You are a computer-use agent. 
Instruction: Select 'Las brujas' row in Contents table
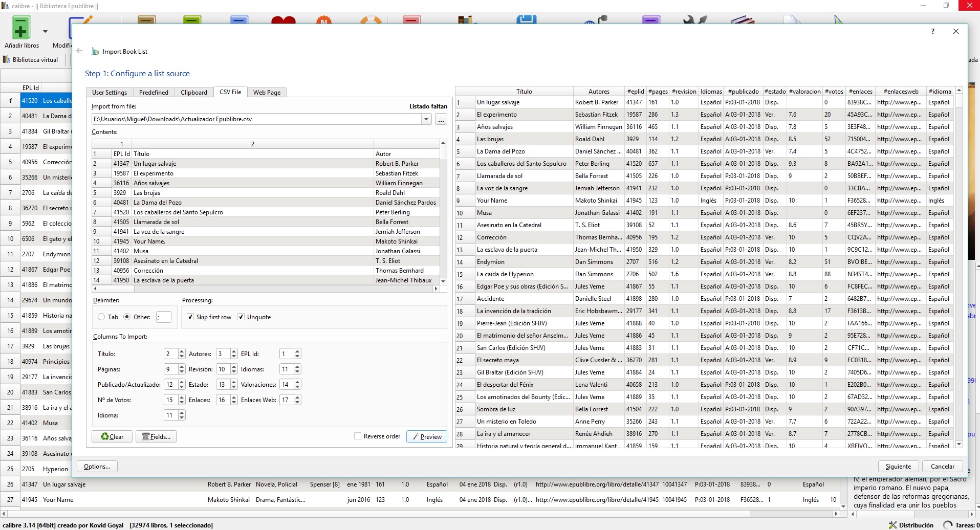click(266, 193)
